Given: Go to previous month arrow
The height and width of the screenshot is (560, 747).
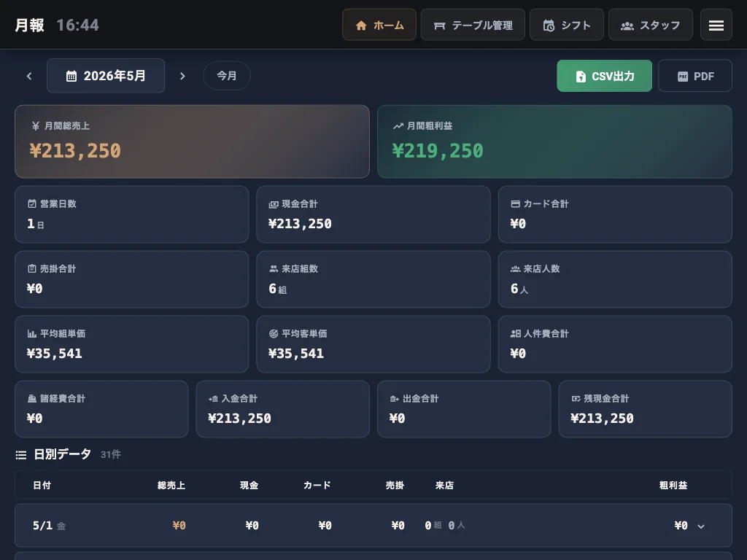Looking at the screenshot, I should tap(29, 76).
